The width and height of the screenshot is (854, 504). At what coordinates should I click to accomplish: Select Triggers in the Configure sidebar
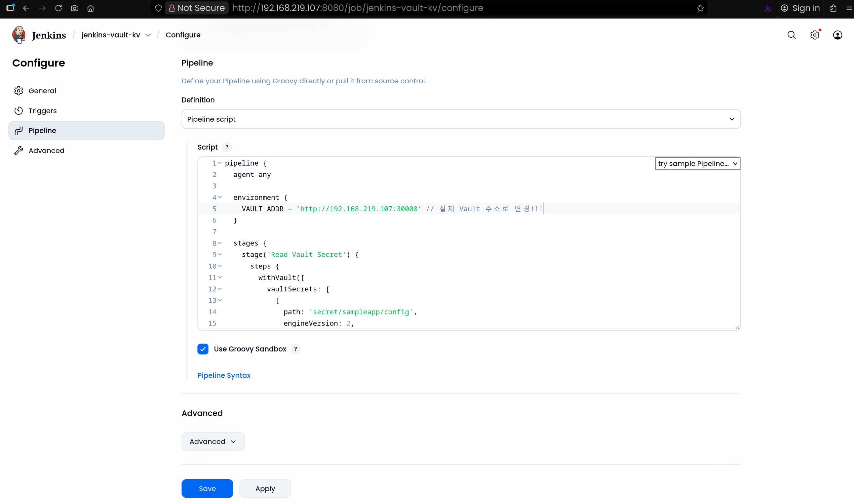pos(42,111)
